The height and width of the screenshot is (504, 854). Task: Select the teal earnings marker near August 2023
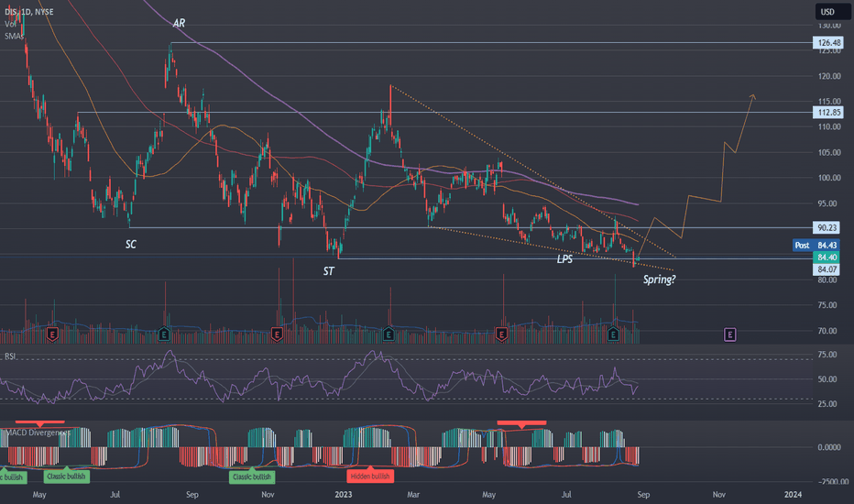(613, 334)
